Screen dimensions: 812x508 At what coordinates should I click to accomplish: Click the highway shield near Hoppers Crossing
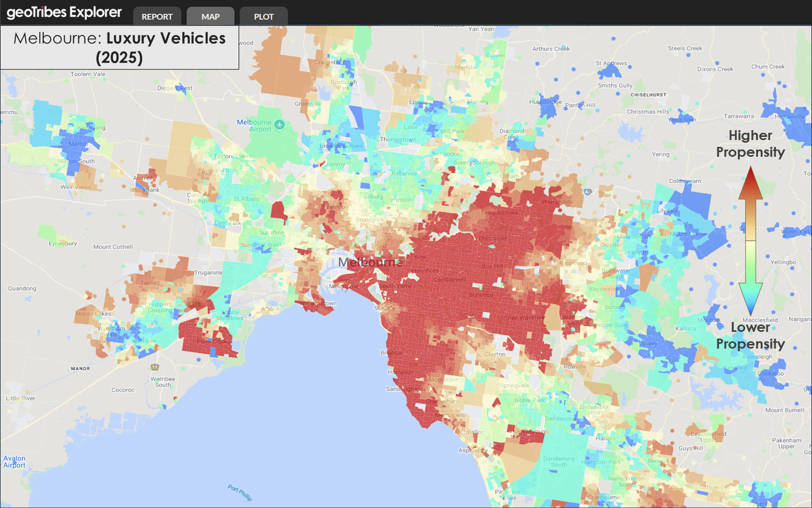click(x=195, y=304)
